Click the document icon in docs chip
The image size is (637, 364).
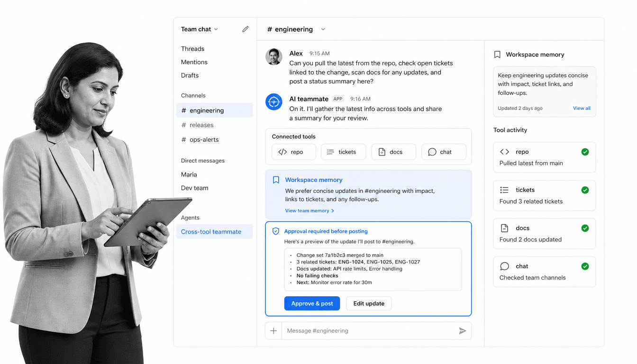382,152
